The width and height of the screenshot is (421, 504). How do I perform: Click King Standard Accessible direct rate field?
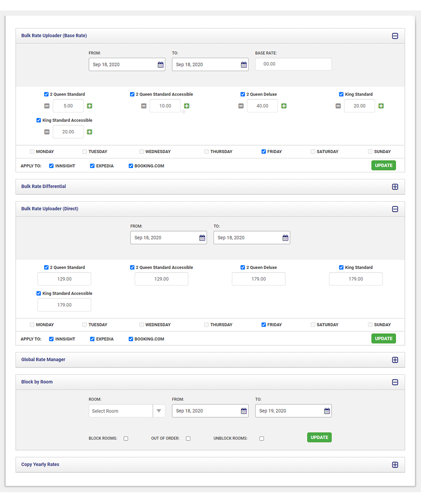pyautogui.click(x=64, y=305)
